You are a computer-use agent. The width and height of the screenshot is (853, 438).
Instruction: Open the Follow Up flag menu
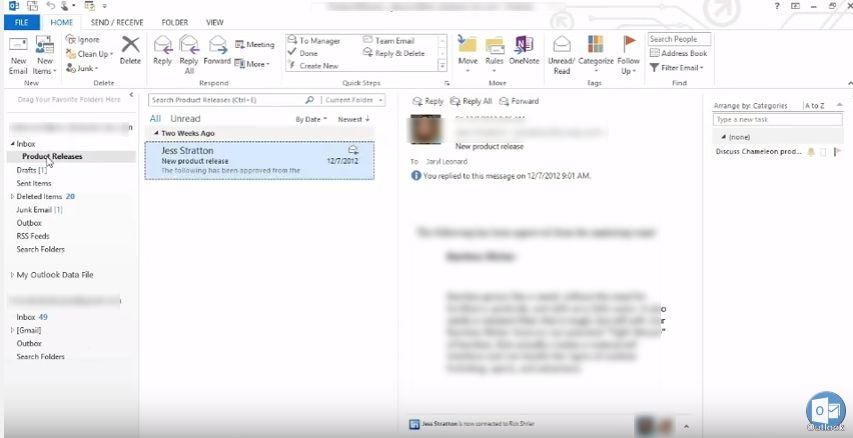[x=629, y=55]
